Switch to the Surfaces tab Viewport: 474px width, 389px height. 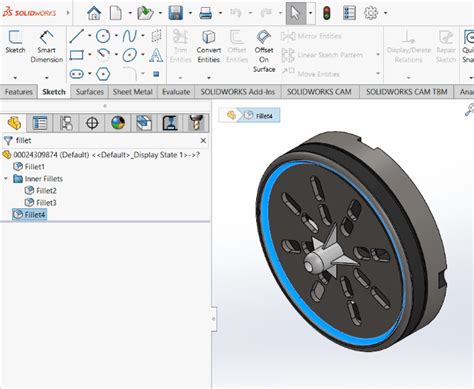(x=90, y=92)
